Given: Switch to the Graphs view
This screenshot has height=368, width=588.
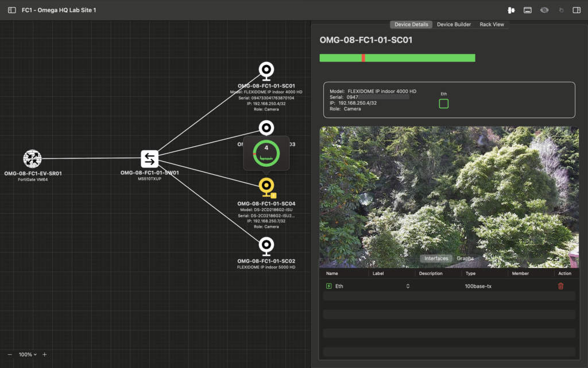Looking at the screenshot, I should pos(465,259).
